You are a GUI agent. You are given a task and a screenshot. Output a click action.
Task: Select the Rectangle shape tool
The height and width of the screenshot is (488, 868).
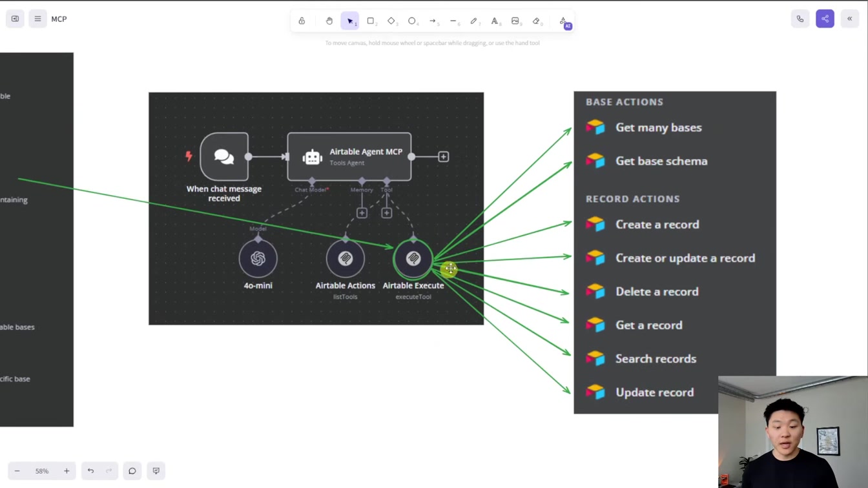pyautogui.click(x=371, y=21)
